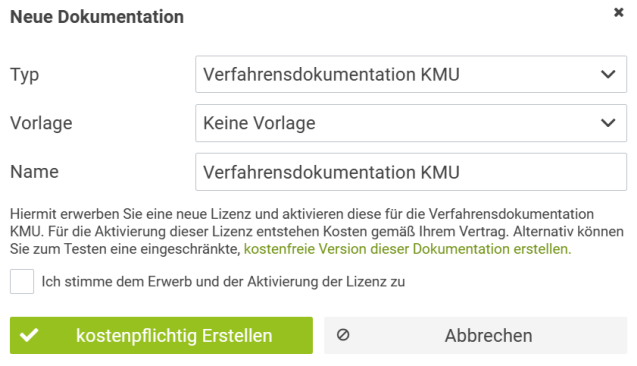Expand the Vorlage chevron arrow
Viewport: 637px width, 366px height.
pyautogui.click(x=608, y=123)
